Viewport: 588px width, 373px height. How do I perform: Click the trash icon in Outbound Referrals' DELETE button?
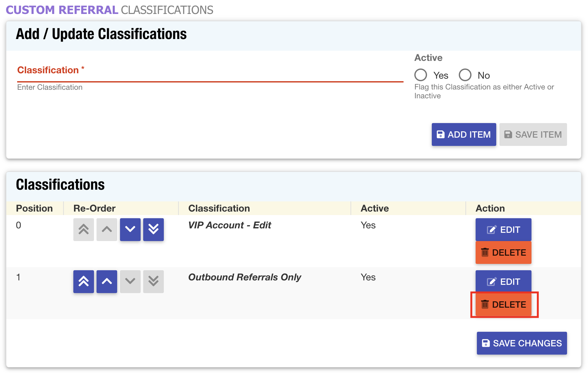(485, 304)
